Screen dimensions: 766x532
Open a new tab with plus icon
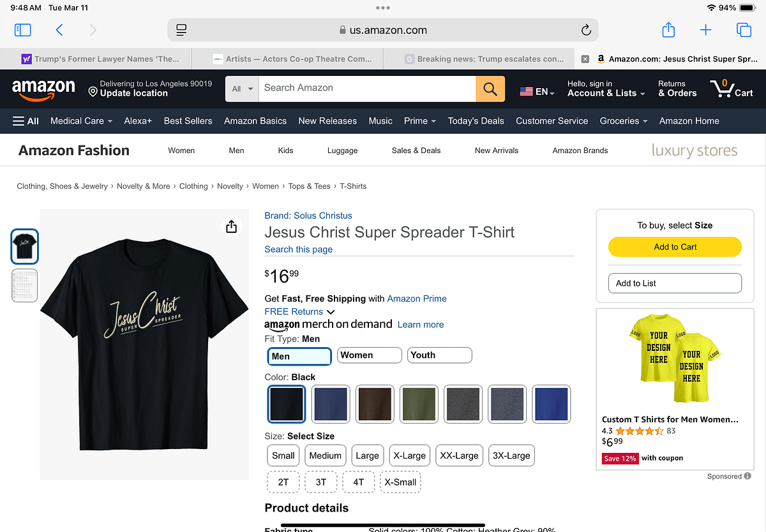tap(706, 30)
